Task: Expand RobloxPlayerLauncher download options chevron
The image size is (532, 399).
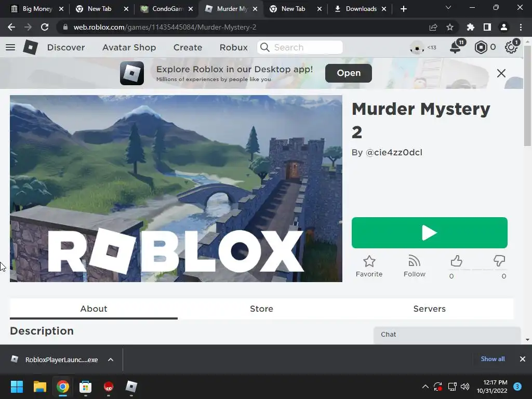Action: 110,360
